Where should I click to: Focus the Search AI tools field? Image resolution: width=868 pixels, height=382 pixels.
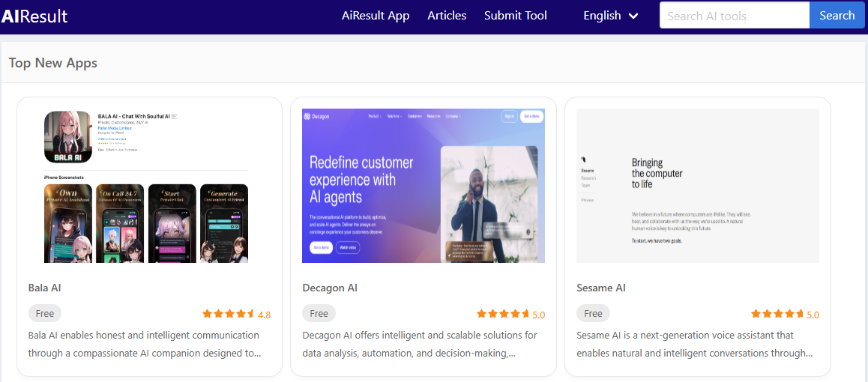[x=735, y=16]
